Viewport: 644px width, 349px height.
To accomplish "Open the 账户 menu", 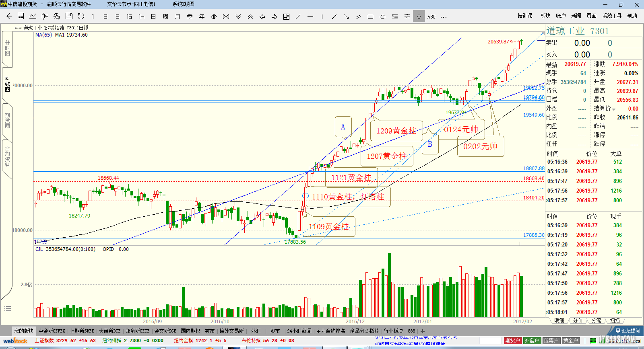I will click(561, 16).
